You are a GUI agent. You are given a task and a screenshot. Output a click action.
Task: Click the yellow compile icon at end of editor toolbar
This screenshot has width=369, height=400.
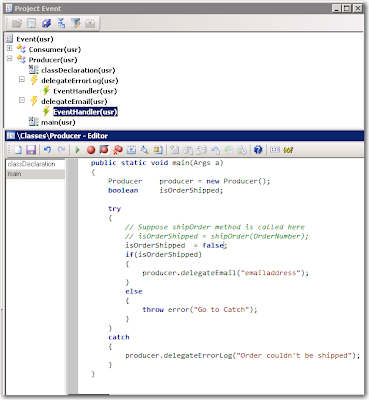(x=288, y=150)
